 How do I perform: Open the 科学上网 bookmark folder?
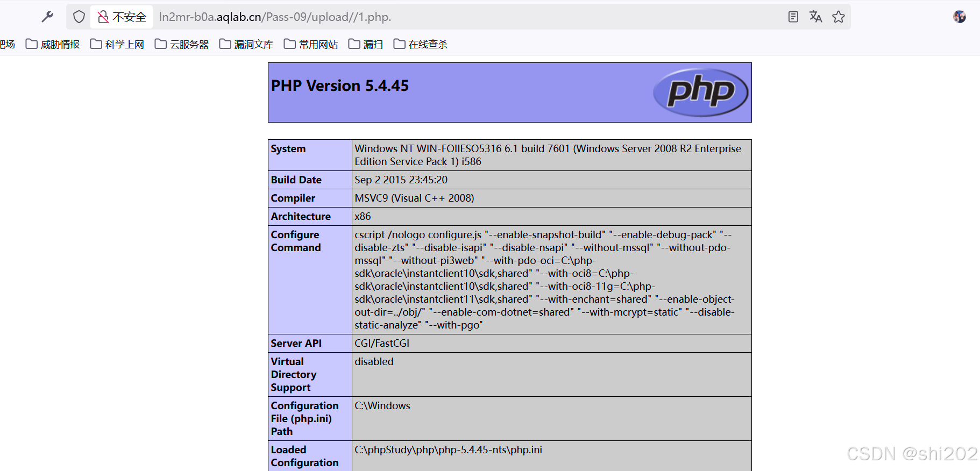(x=118, y=44)
